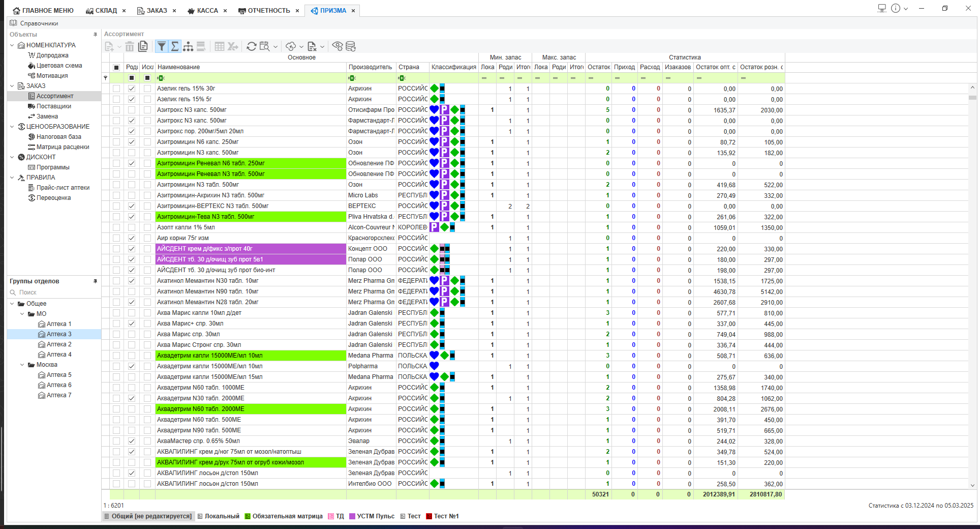Toggle the select-all checkbox in table header
980x529 pixels.
[116, 67]
